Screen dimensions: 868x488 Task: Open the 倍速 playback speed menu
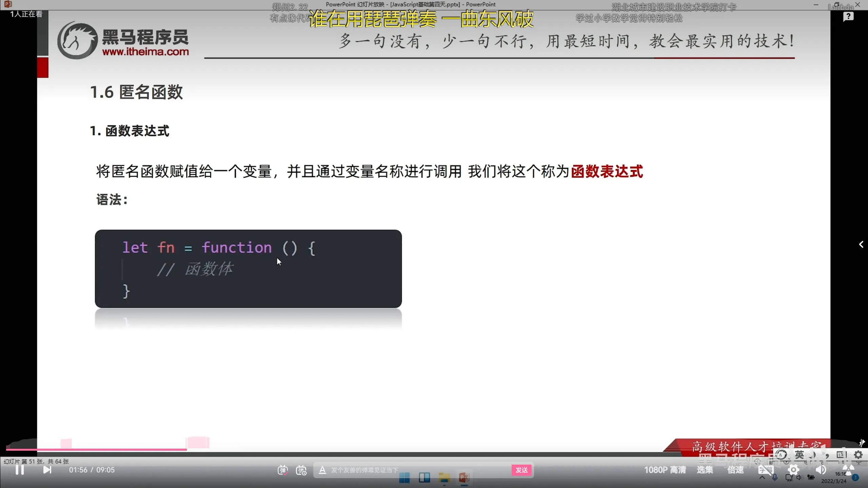click(735, 470)
